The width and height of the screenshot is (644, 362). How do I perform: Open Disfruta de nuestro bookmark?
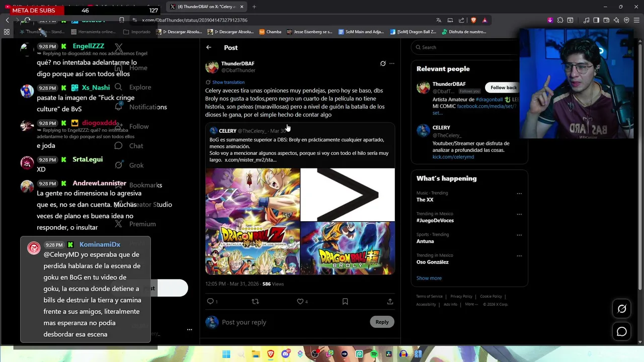coord(464,32)
